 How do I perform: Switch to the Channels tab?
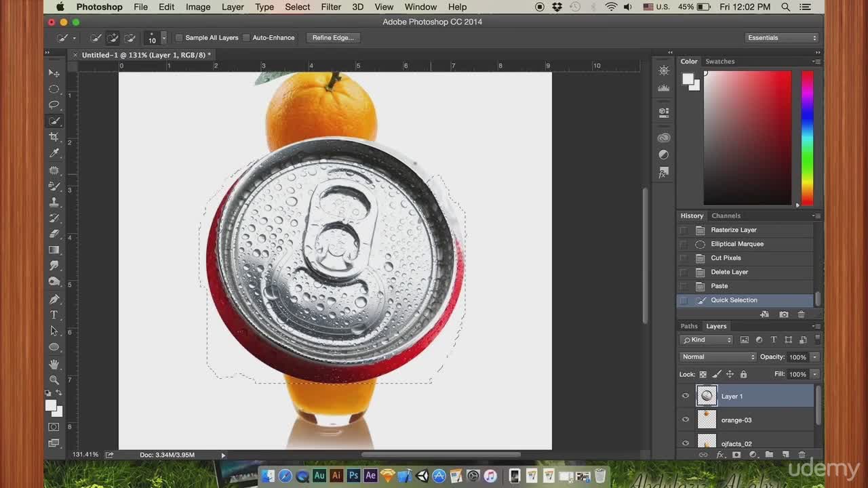click(x=726, y=216)
